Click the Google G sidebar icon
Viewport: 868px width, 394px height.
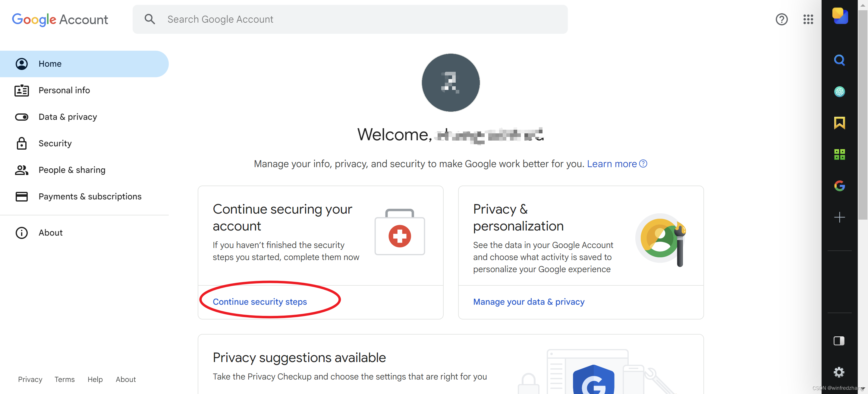click(x=839, y=186)
